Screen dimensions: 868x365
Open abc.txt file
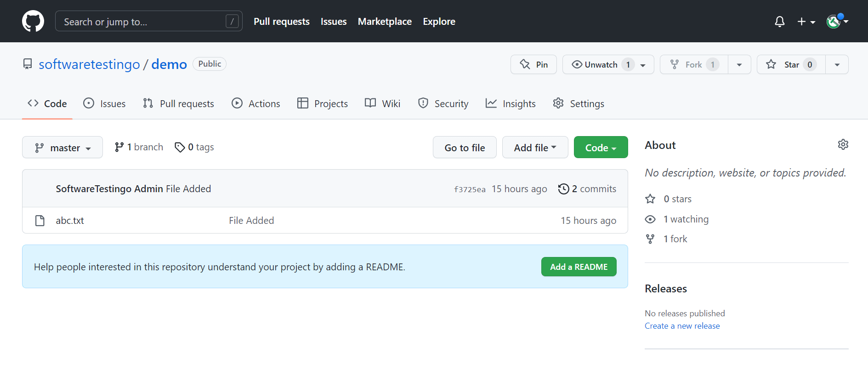click(70, 221)
